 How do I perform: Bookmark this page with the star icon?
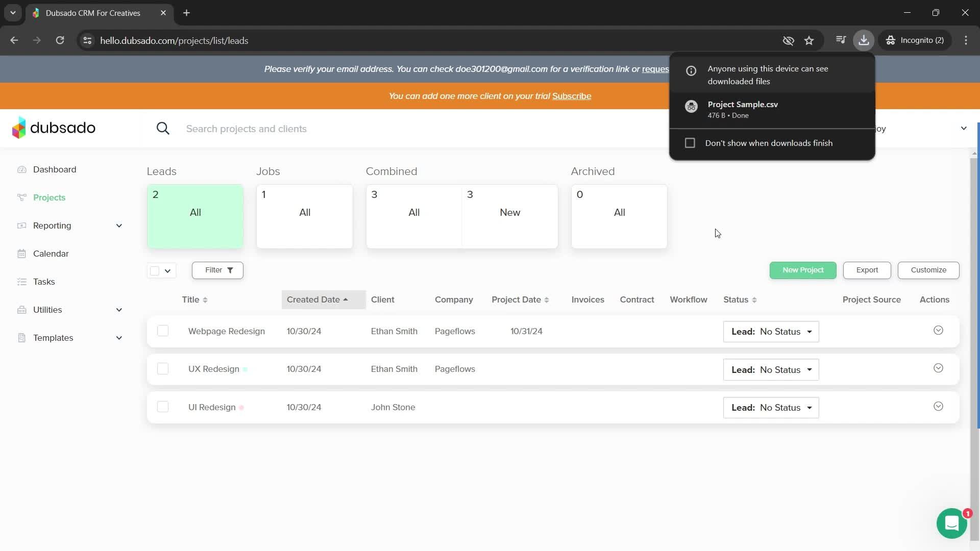pos(809,40)
